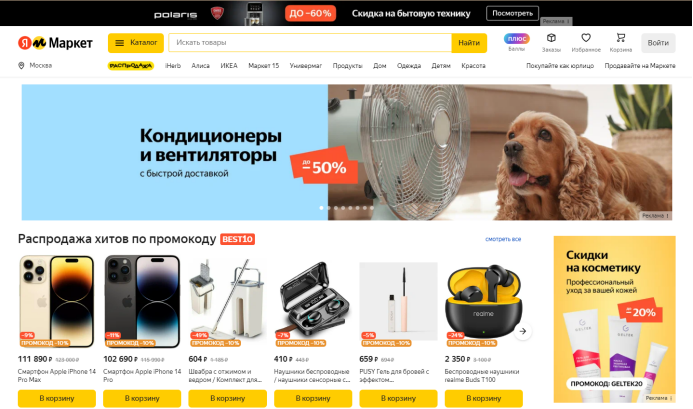Open the Корзина cart icon
Viewport: 693px width, 409px height.
point(621,38)
